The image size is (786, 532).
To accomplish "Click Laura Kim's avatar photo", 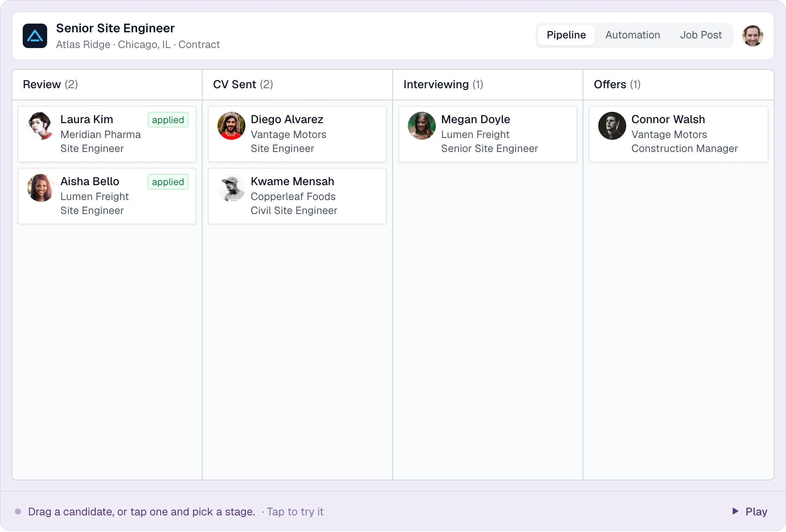I will click(x=41, y=126).
